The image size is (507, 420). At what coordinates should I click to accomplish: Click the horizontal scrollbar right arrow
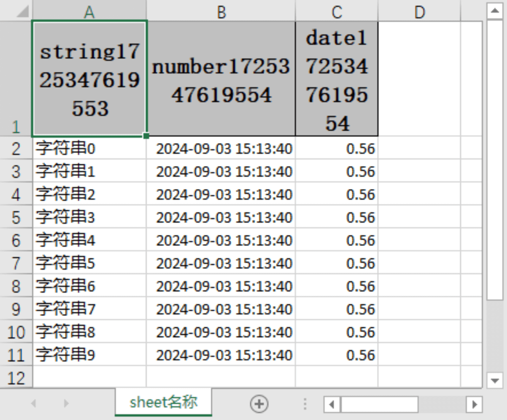pos(474,404)
